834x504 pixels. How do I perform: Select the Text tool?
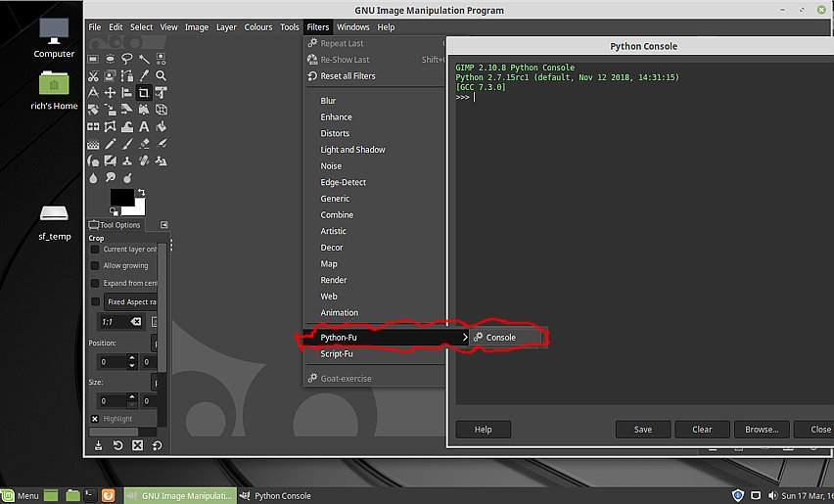point(144,126)
